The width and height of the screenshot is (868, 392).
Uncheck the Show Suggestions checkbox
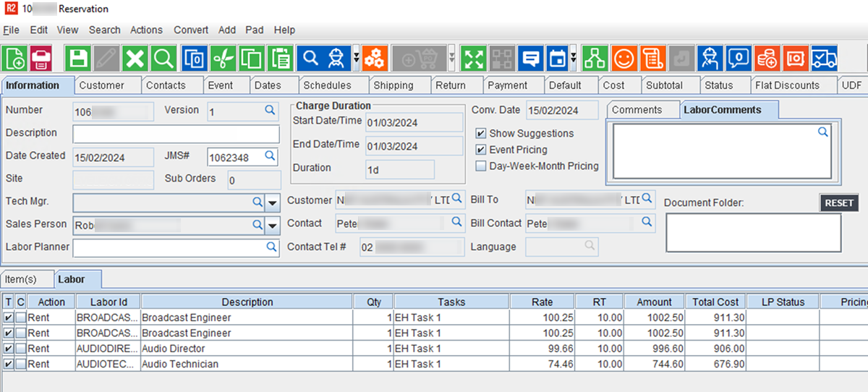click(481, 134)
